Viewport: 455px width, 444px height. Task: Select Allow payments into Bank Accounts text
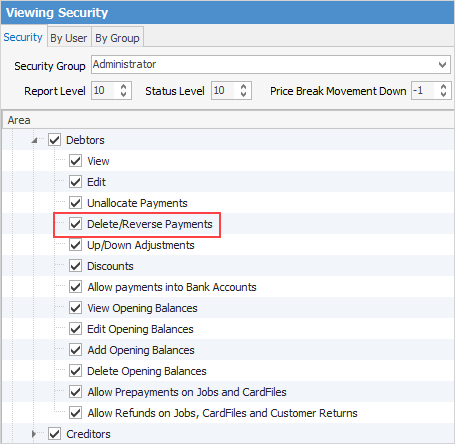pyautogui.click(x=172, y=287)
